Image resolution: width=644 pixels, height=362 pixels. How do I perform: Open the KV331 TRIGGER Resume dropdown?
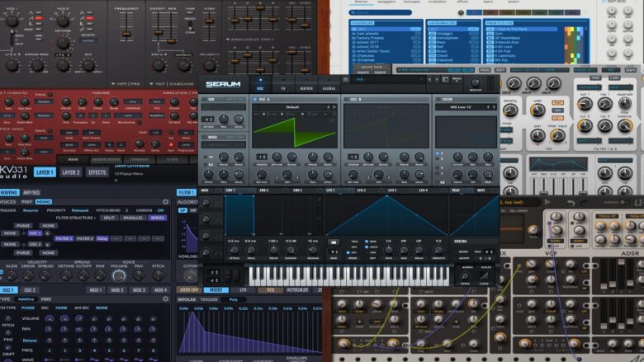(31, 210)
